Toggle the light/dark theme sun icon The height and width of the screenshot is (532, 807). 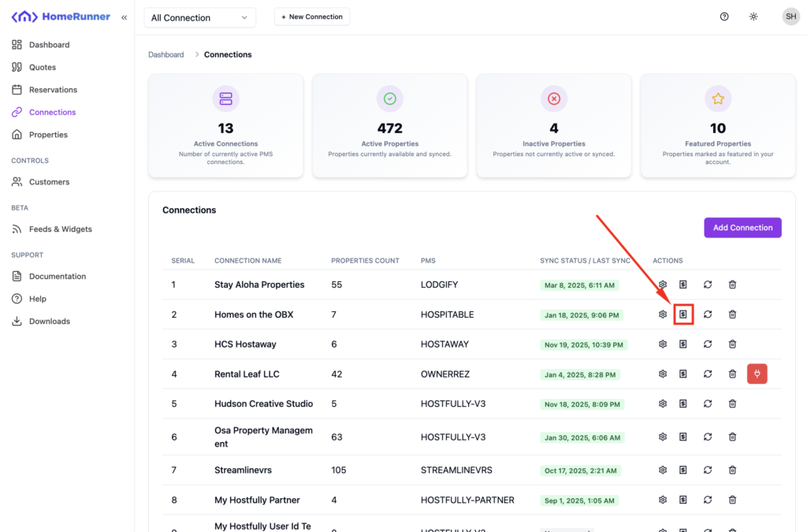pyautogui.click(x=753, y=17)
